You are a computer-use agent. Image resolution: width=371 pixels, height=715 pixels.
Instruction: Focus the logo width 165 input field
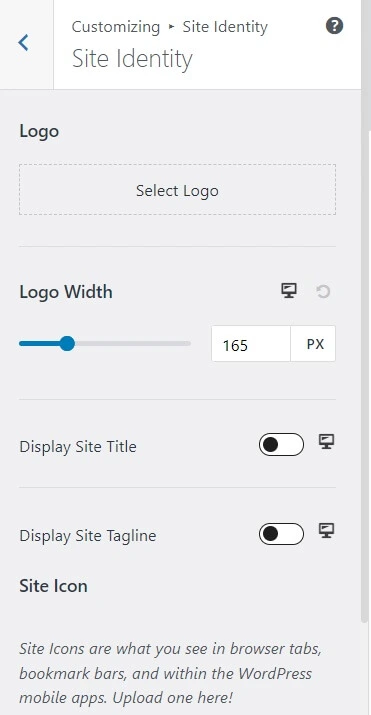(x=251, y=343)
